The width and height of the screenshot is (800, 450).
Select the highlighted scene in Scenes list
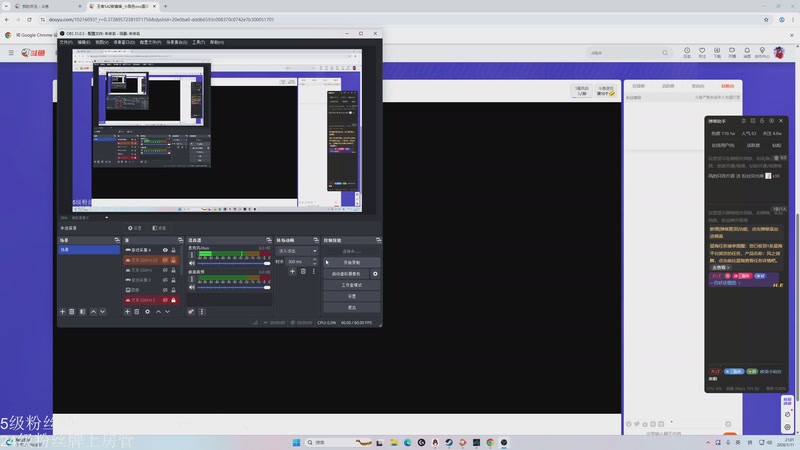[x=89, y=250]
